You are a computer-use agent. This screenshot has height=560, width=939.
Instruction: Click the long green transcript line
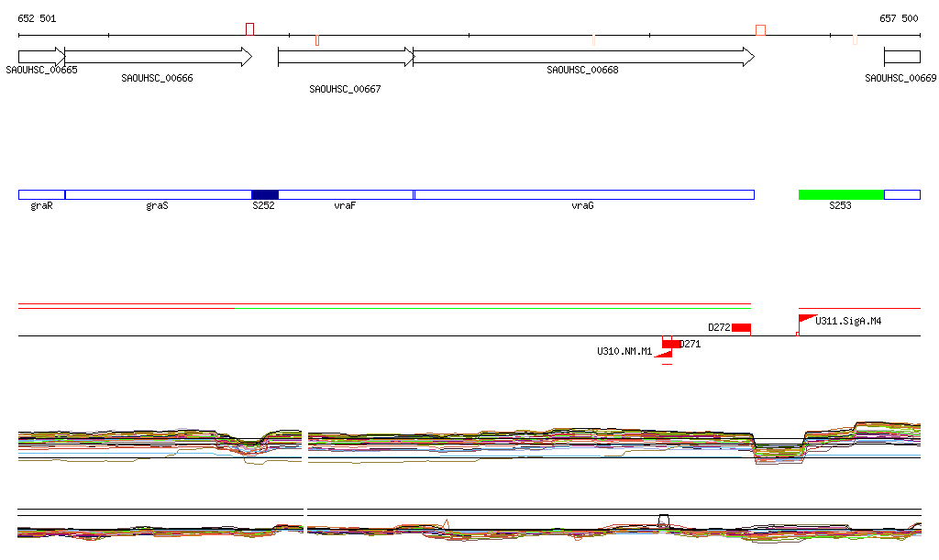pyautogui.click(x=492, y=308)
